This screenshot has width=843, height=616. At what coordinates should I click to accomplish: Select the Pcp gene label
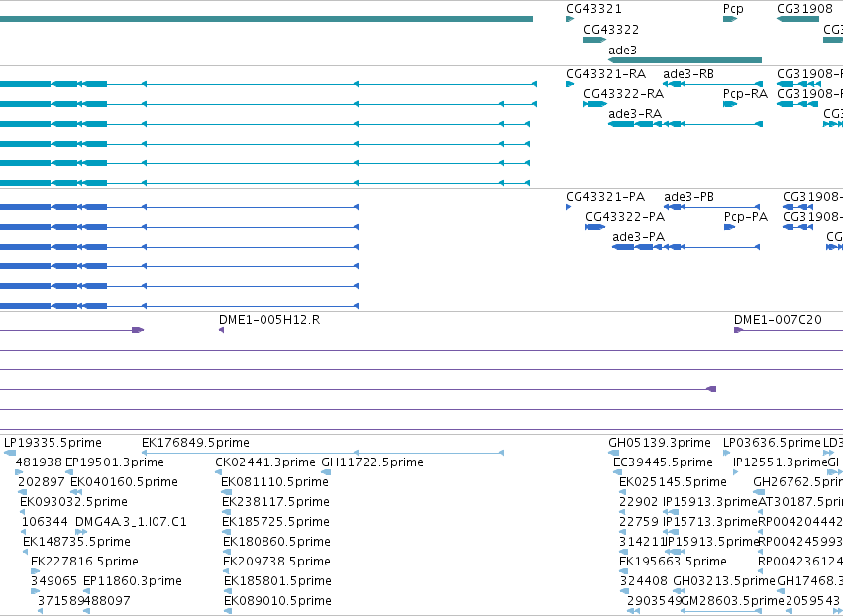733,9
